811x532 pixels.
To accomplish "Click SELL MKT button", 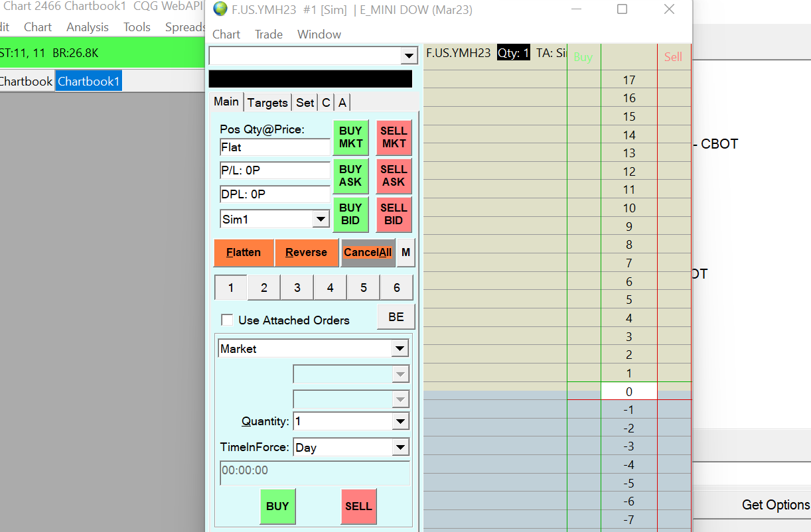I will [x=394, y=137].
